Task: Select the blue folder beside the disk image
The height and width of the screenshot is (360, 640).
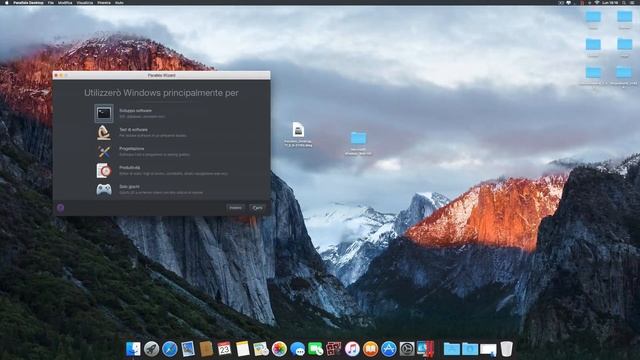Action: (x=358, y=143)
